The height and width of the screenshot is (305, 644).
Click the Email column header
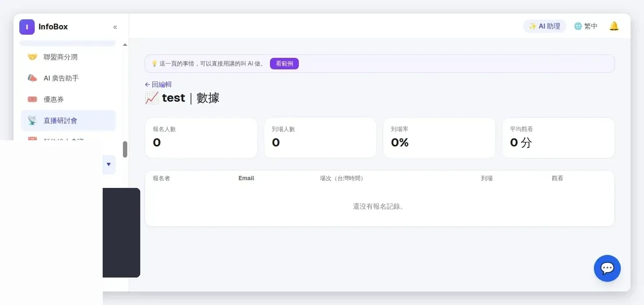click(246, 178)
